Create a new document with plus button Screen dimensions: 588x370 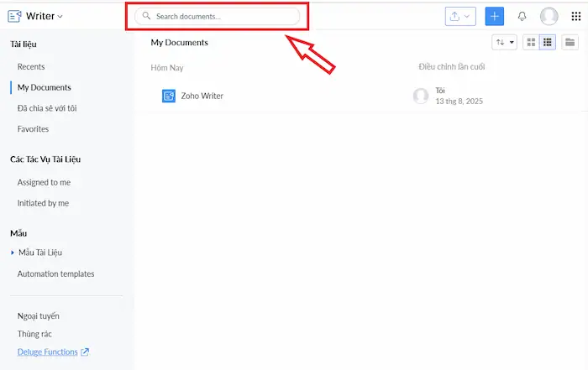495,16
